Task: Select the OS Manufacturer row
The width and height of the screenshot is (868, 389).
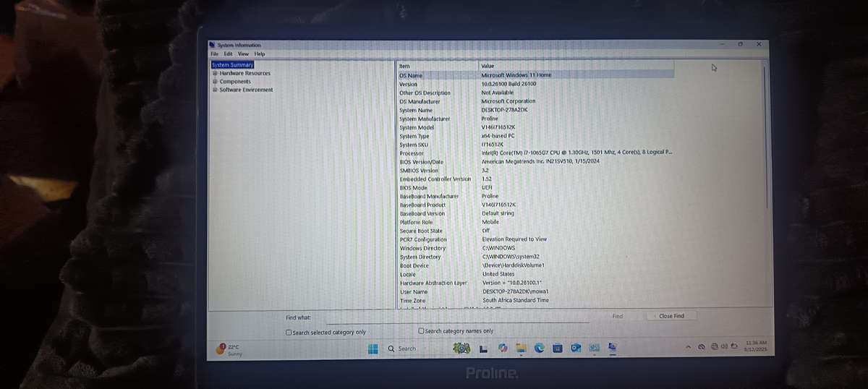Action: coord(535,101)
